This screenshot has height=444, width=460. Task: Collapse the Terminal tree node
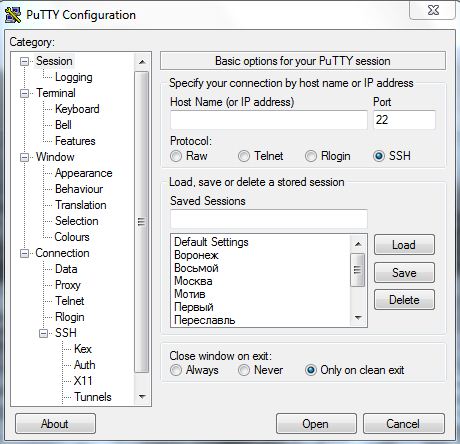point(24,93)
